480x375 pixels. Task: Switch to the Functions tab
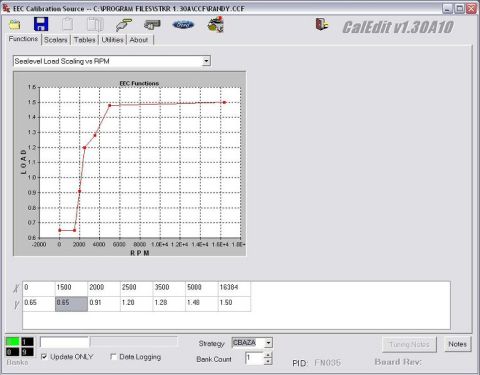point(23,39)
